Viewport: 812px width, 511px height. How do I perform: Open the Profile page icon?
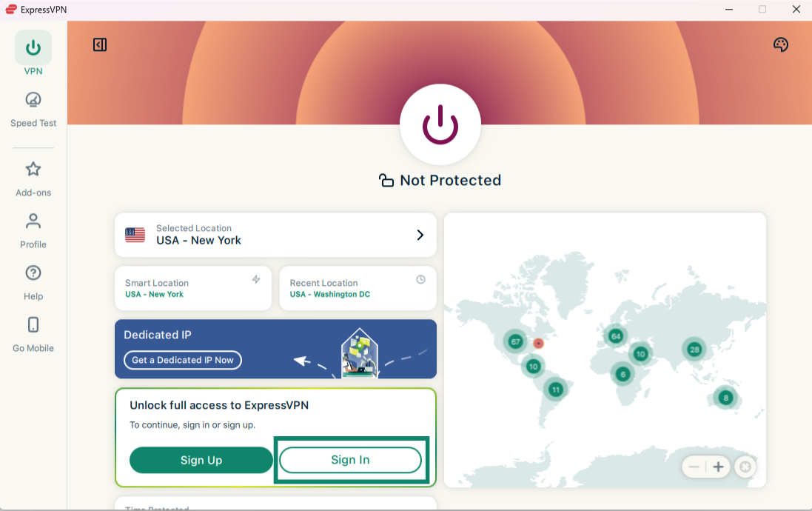pyautogui.click(x=33, y=221)
